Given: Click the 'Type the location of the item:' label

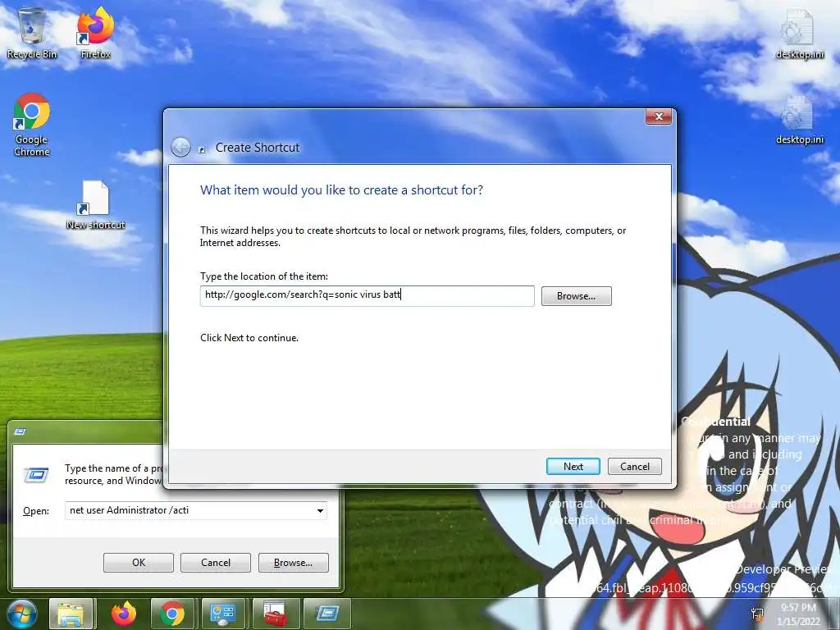Looking at the screenshot, I should (x=264, y=276).
